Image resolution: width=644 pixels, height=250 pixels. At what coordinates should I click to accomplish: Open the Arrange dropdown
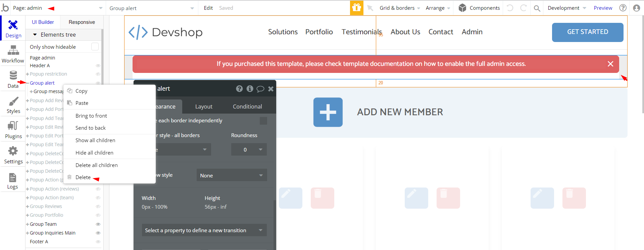pyautogui.click(x=438, y=8)
